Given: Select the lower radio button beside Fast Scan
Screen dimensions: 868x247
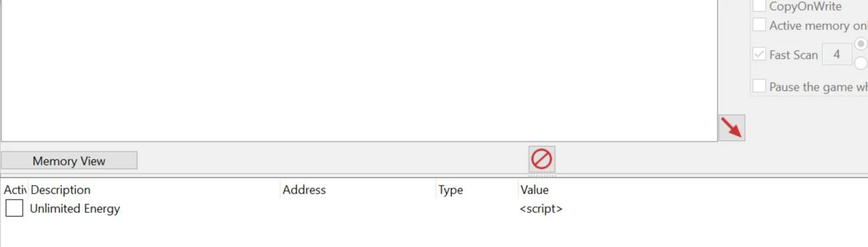Looking at the screenshot, I should pos(862,63).
